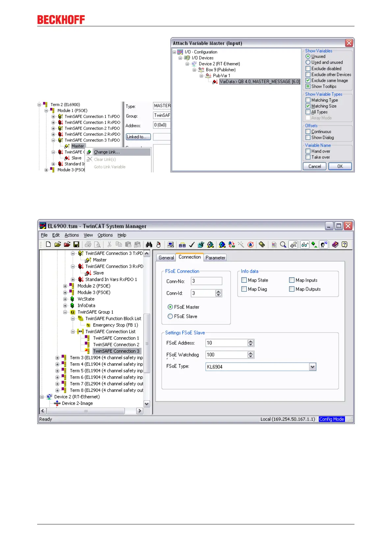Collapse Box 9 (Publisher) in dialog tree
Image resolution: width=392 pixels, height=554 pixels.
[194, 70]
